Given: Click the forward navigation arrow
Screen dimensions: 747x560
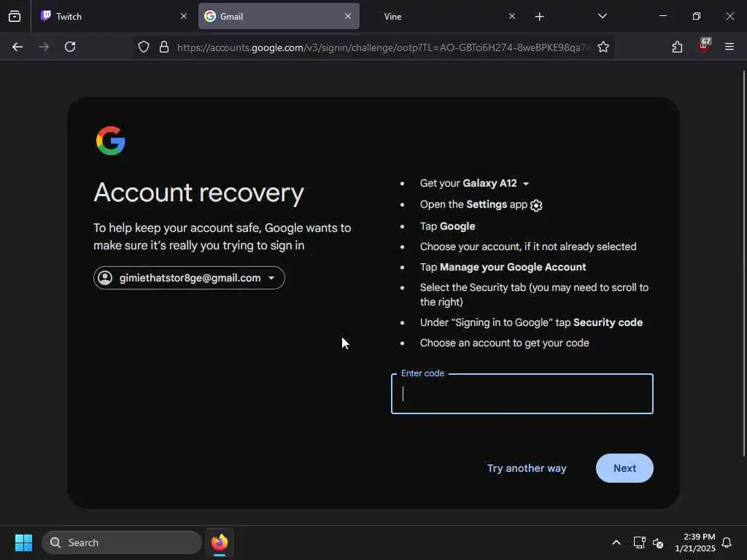Looking at the screenshot, I should tap(44, 47).
